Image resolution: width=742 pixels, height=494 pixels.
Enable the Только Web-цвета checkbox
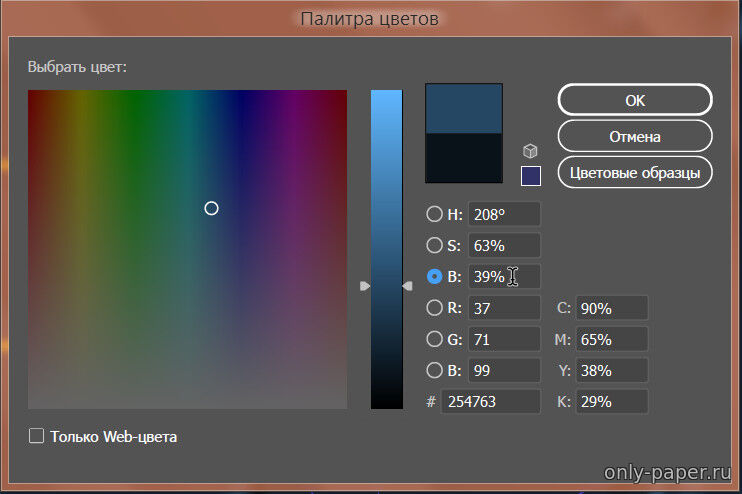coord(37,436)
